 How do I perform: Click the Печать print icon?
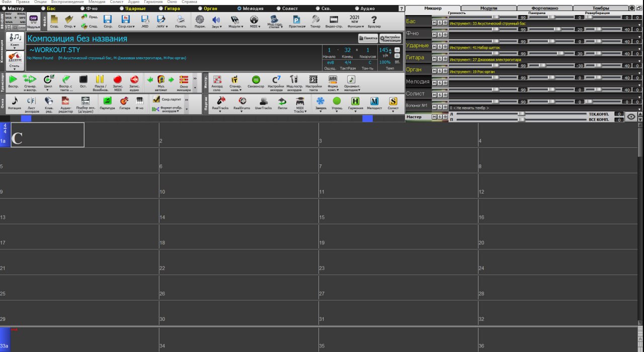click(x=181, y=21)
